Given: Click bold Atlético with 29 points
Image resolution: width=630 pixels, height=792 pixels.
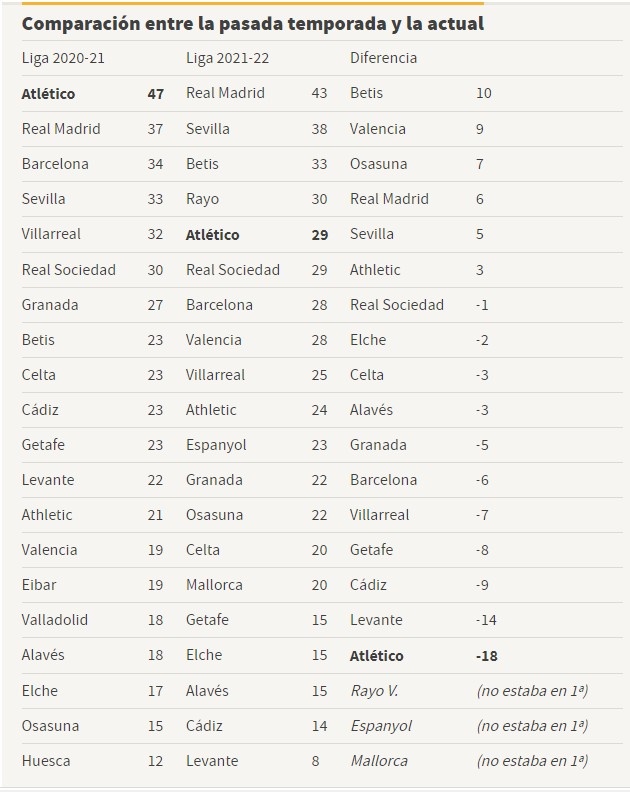Looking at the screenshot, I should 212,235.
